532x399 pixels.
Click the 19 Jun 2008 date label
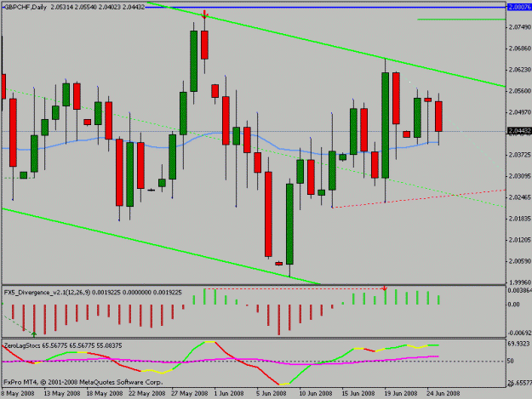coord(401,393)
